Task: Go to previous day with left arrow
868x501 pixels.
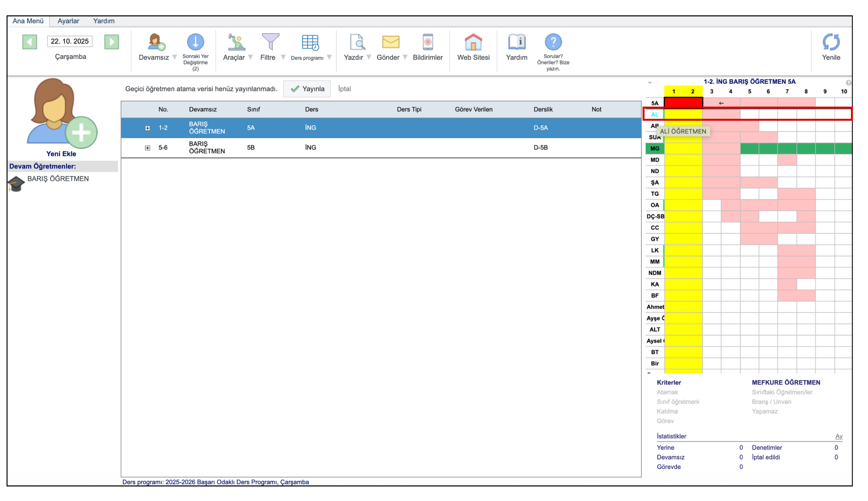Action: point(30,42)
